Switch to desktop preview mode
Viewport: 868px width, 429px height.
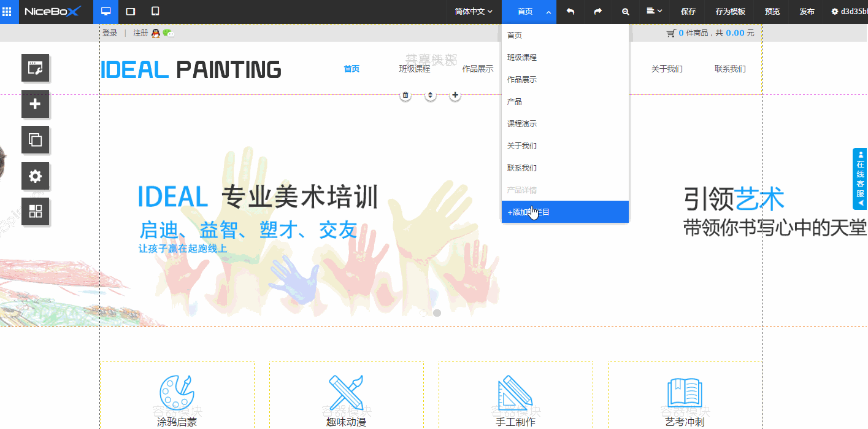coord(106,12)
